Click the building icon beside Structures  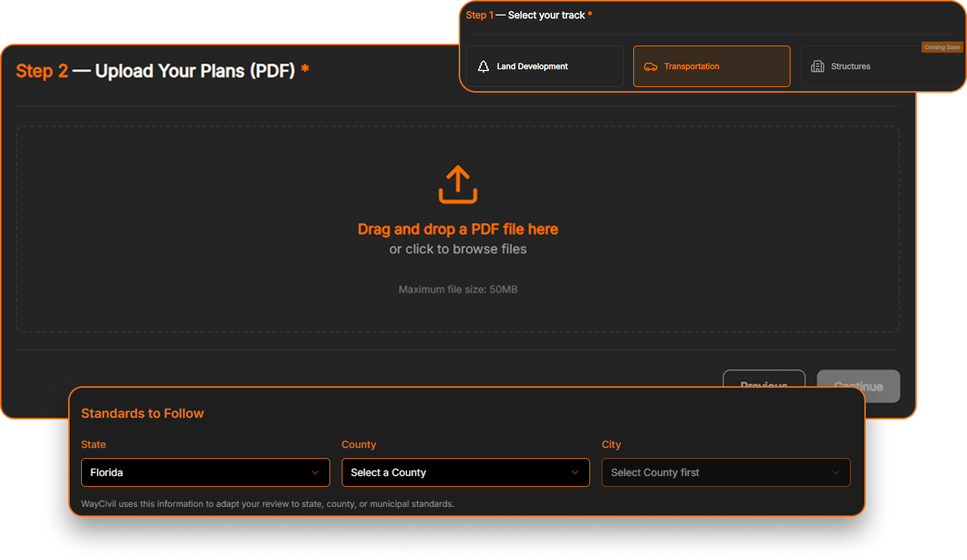[817, 67]
